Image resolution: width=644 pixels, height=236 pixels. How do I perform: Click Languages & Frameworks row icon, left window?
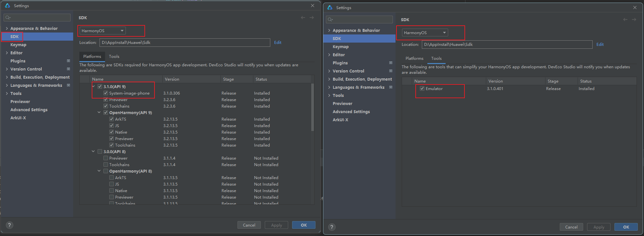[68, 85]
